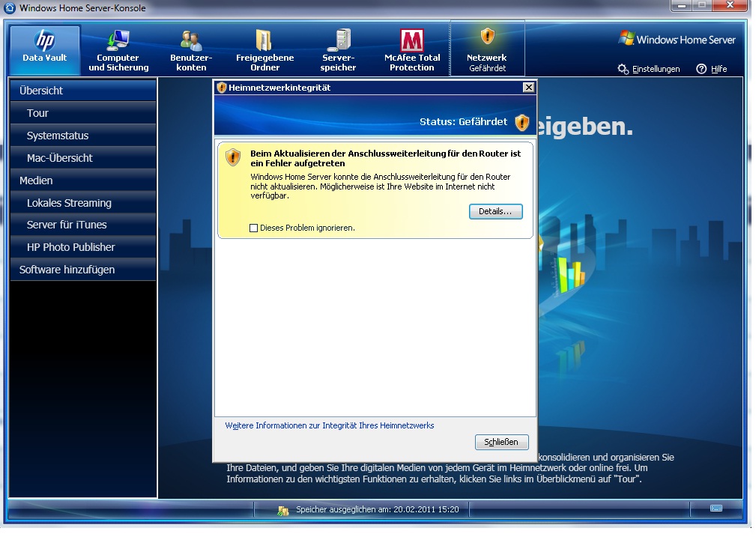The image size is (756, 537).
Task: Click the keyboard icon in status bar
Action: pyautogui.click(x=716, y=509)
